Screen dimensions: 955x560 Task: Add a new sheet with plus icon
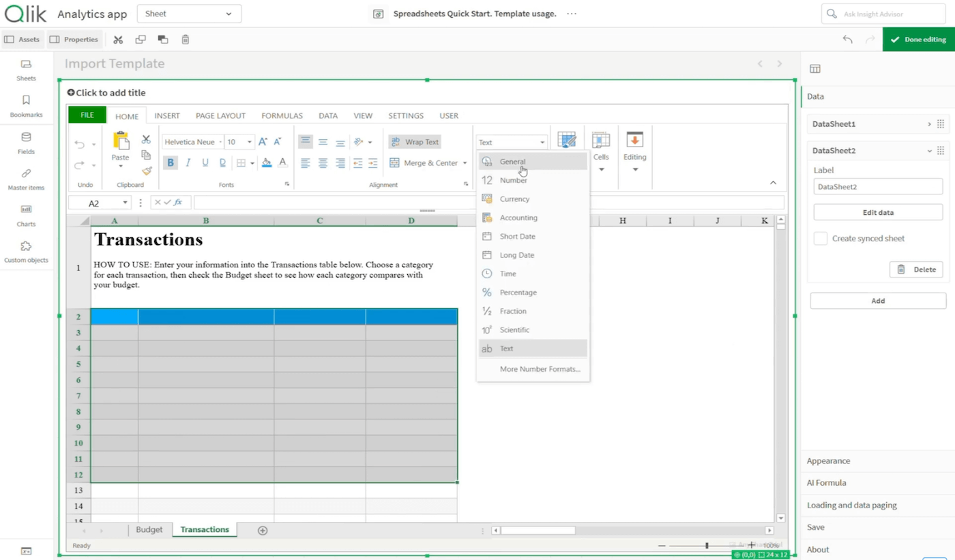coord(263,530)
